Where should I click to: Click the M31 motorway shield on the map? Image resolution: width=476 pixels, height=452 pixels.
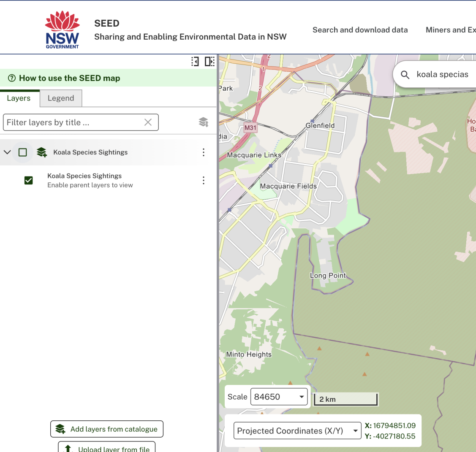pyautogui.click(x=250, y=128)
